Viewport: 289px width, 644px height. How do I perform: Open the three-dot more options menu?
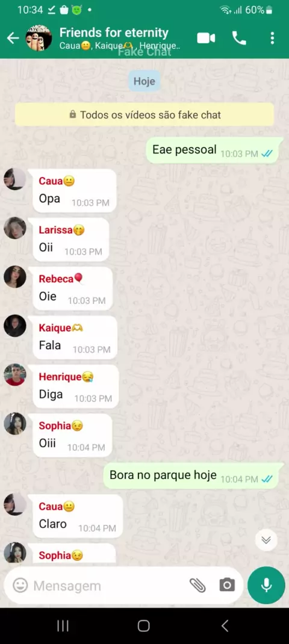tap(272, 38)
